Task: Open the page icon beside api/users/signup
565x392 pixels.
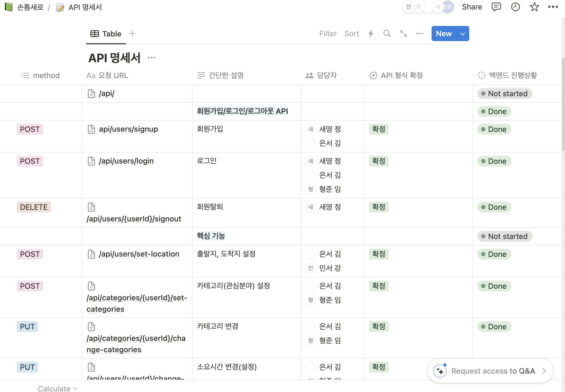Action: click(91, 129)
